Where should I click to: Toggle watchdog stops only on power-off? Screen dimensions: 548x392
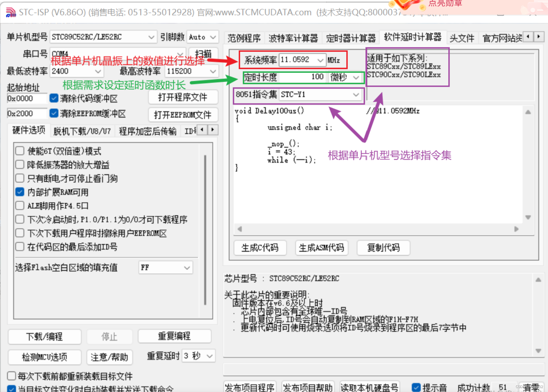[20, 178]
